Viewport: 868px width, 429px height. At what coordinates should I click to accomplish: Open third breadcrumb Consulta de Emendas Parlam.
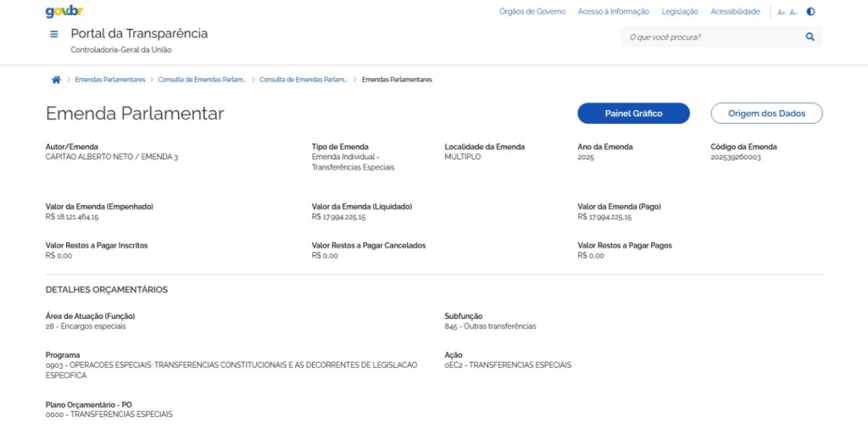tap(303, 80)
